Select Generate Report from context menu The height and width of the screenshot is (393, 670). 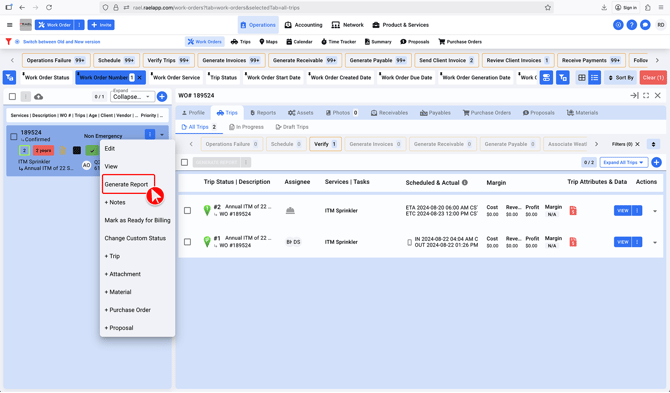(126, 185)
